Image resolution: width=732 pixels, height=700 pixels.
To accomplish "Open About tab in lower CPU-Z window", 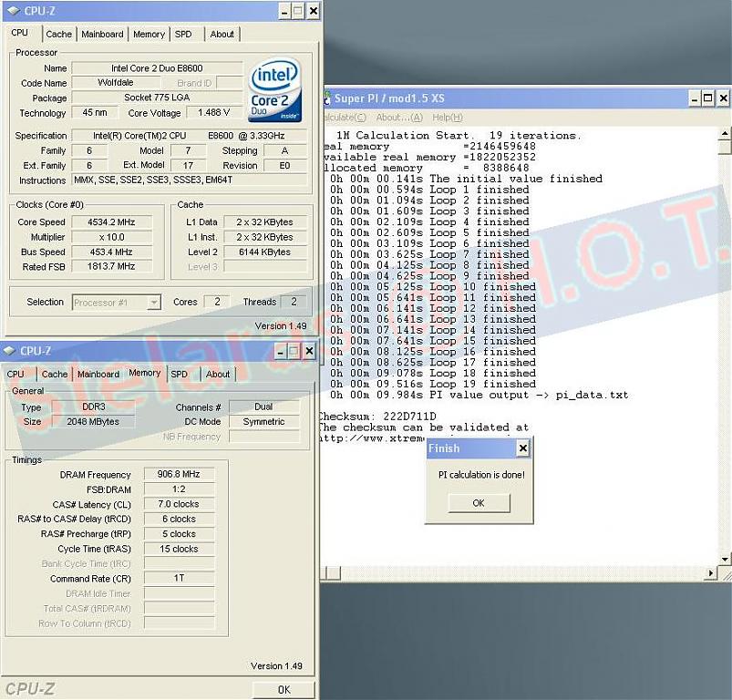I will point(218,375).
